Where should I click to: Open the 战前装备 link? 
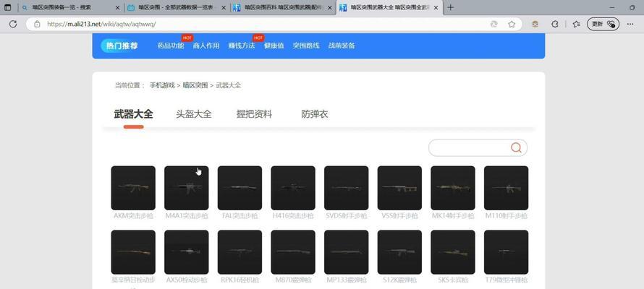point(342,46)
